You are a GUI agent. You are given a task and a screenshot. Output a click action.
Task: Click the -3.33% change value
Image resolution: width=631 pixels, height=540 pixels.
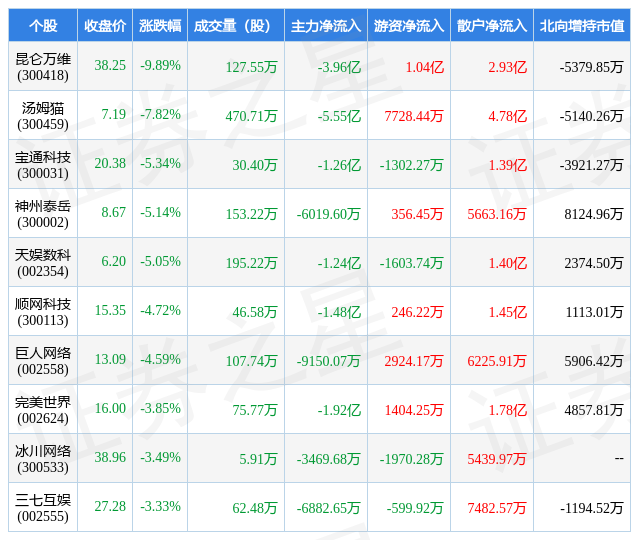[x=161, y=506]
